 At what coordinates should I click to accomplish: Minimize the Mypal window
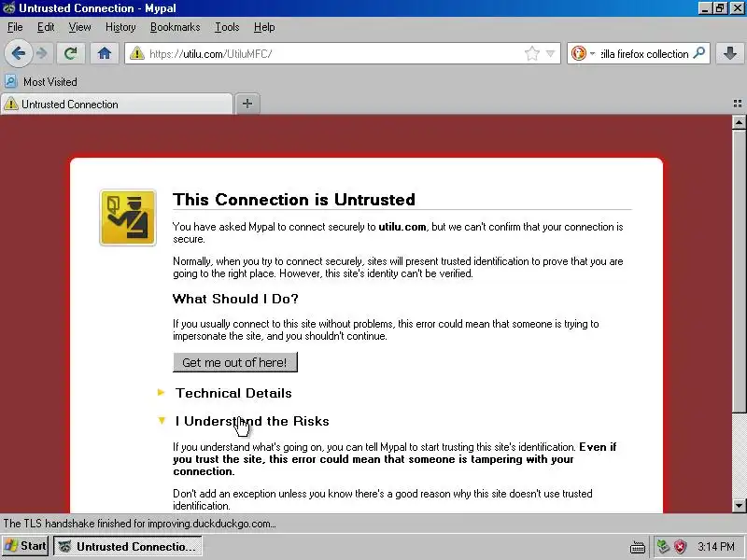pyautogui.click(x=705, y=8)
